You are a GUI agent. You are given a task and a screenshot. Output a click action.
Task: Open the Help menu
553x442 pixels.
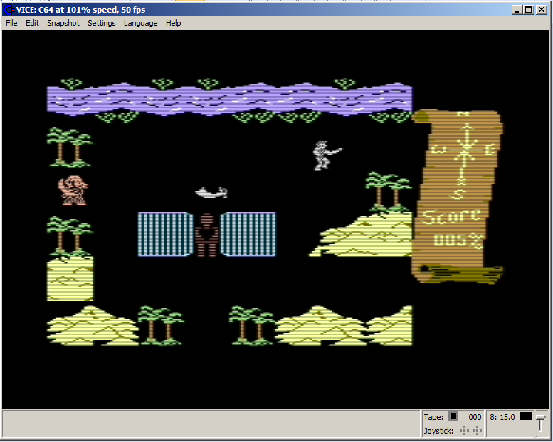173,23
